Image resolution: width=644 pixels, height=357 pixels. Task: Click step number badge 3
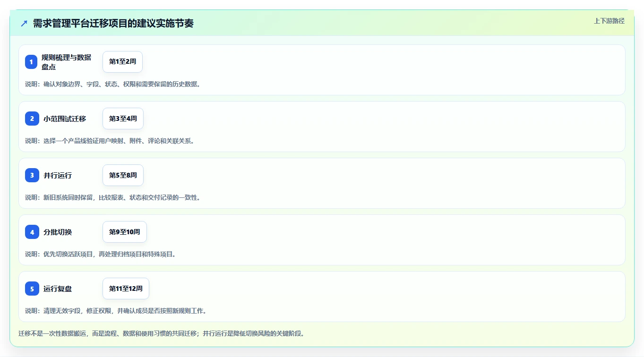[x=32, y=175]
